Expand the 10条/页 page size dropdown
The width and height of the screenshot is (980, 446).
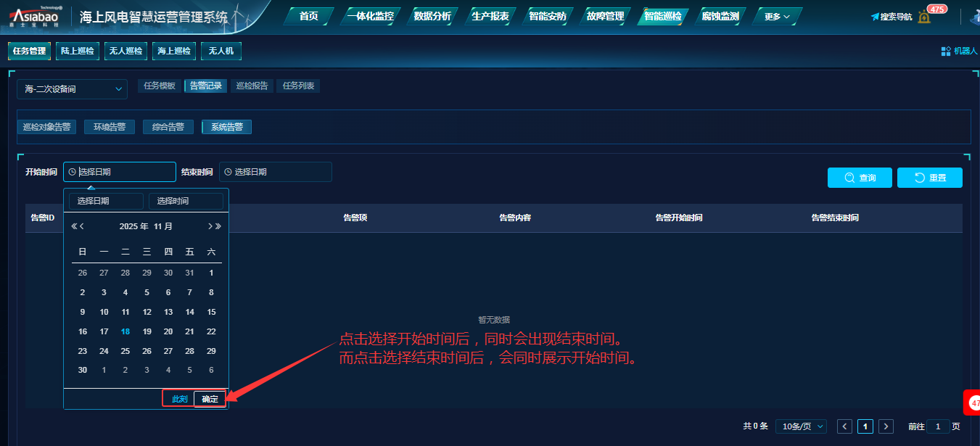[x=801, y=426]
